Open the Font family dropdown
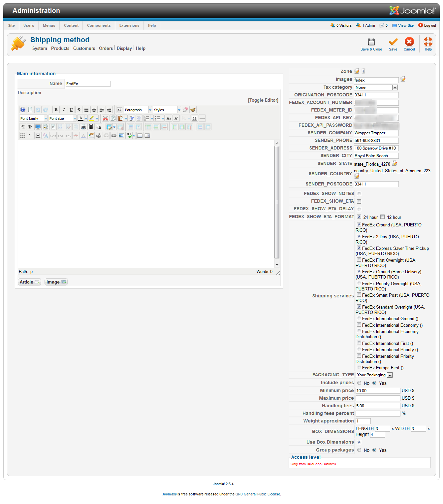This screenshot has height=504, width=443. [33, 118]
